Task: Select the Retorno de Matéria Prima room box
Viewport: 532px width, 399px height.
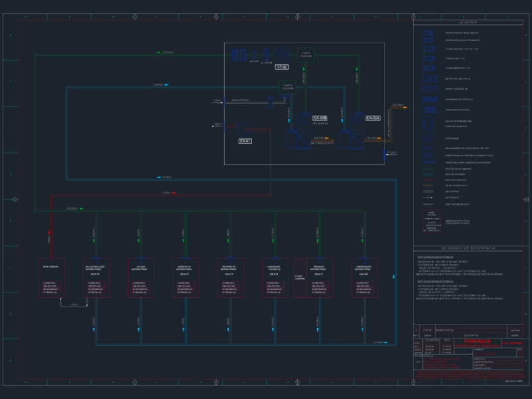Action: pyautogui.click(x=230, y=278)
